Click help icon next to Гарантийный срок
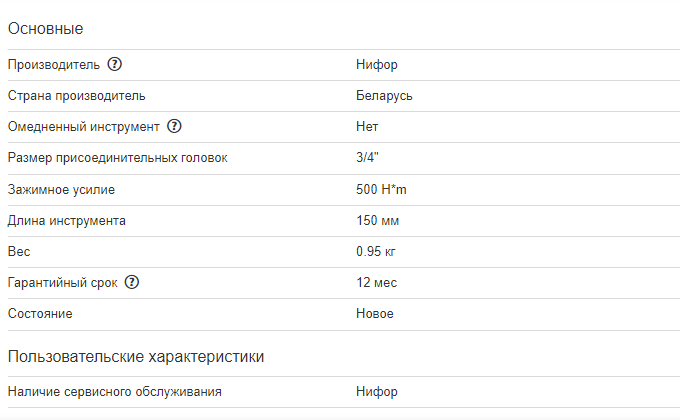Viewport: 680px width, 420px height. click(x=132, y=283)
